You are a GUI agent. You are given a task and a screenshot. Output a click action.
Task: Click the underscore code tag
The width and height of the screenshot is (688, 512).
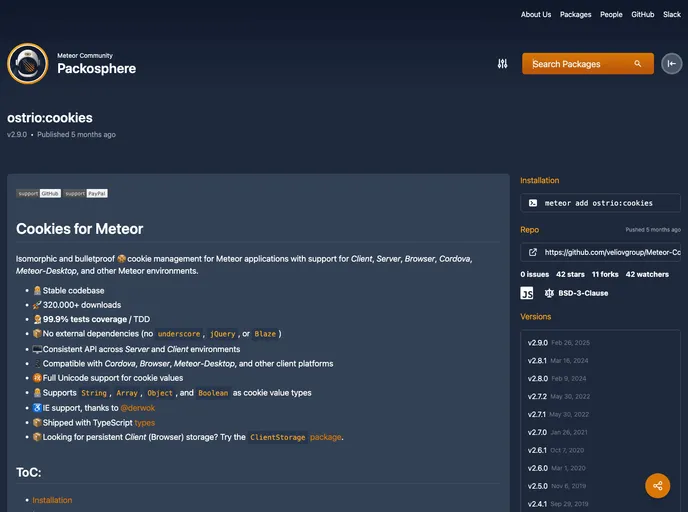tap(179, 334)
